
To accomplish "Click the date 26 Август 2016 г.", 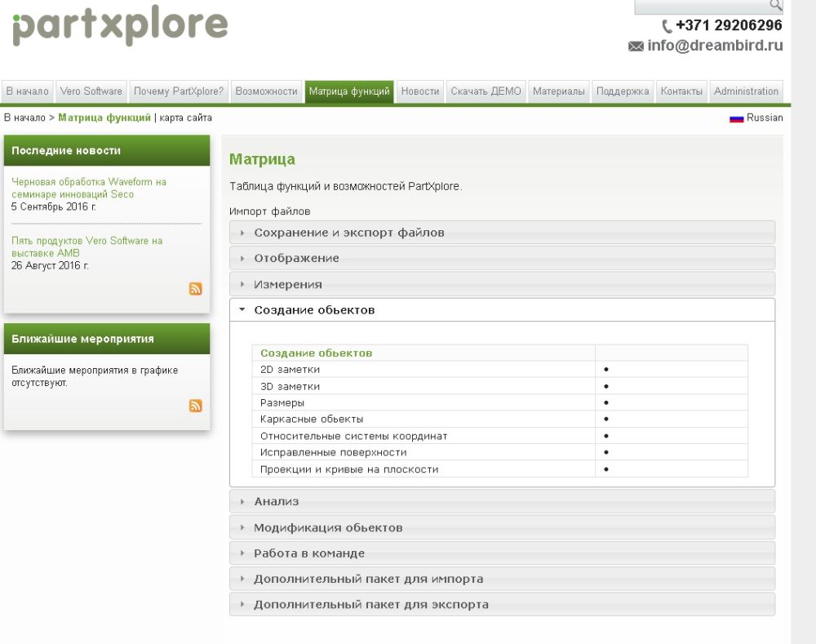I will (x=50, y=265).
